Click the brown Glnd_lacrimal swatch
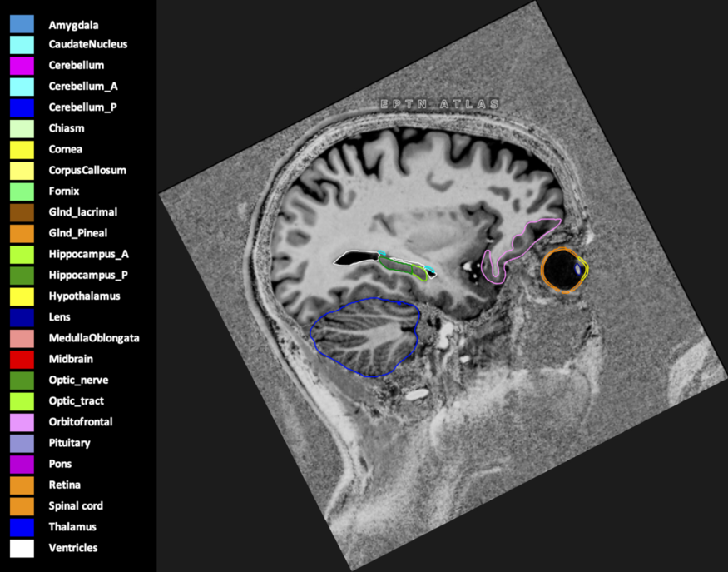 pyautogui.click(x=22, y=212)
